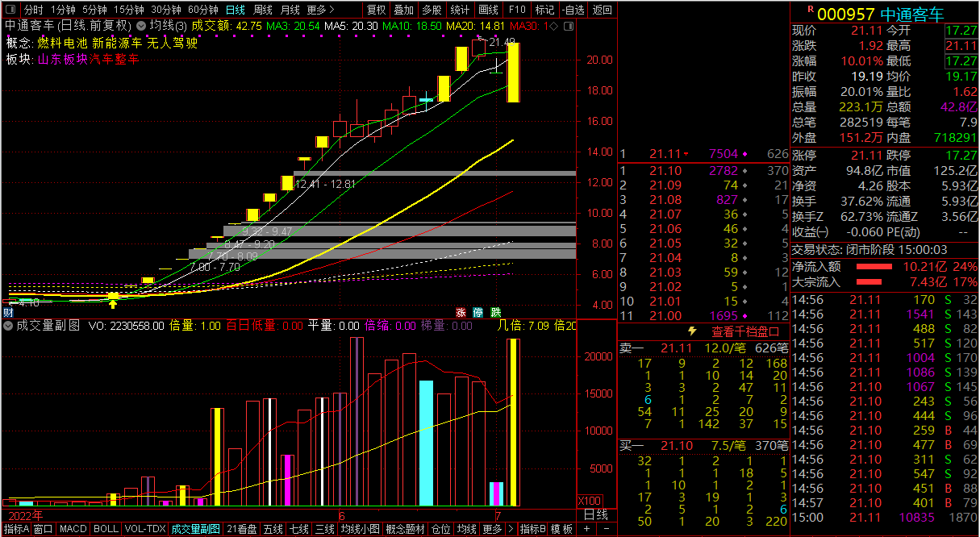Expand the 成交量副图 indicator dropdown arrow

9,326
